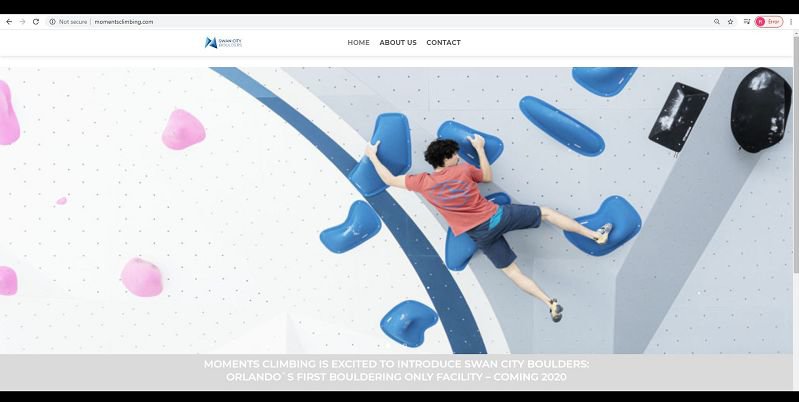Open the HOME nav item
Screen dimensions: 799x402
coord(358,43)
